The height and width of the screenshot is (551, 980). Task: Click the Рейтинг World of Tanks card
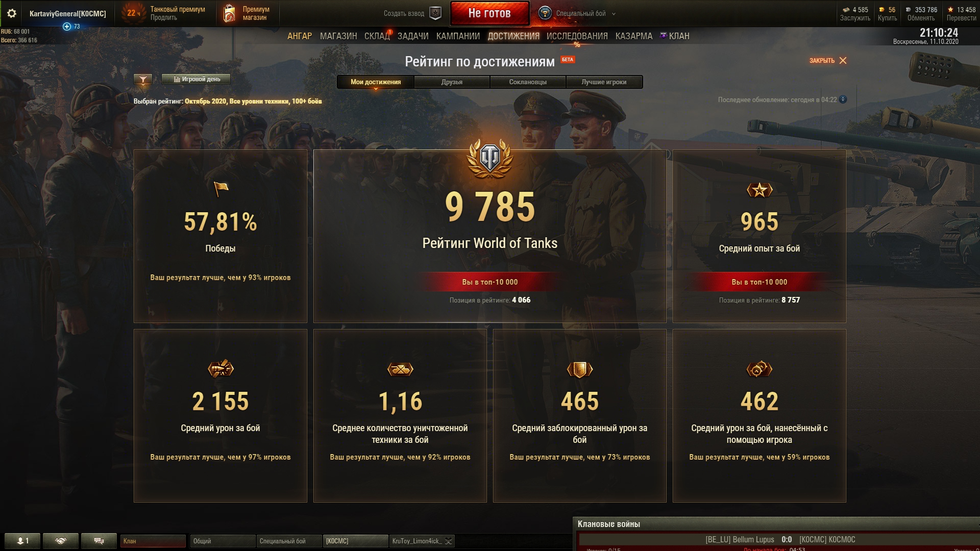coord(489,236)
